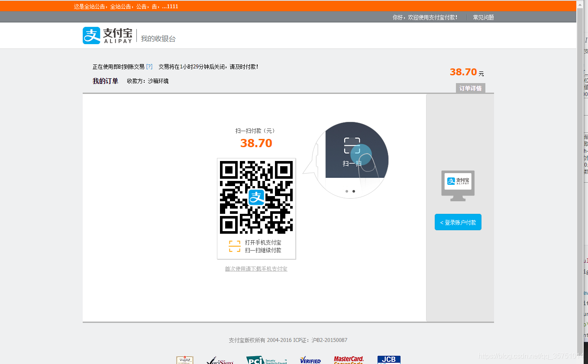
Task: Click the VeriSign badge in footer
Action: [220, 360]
